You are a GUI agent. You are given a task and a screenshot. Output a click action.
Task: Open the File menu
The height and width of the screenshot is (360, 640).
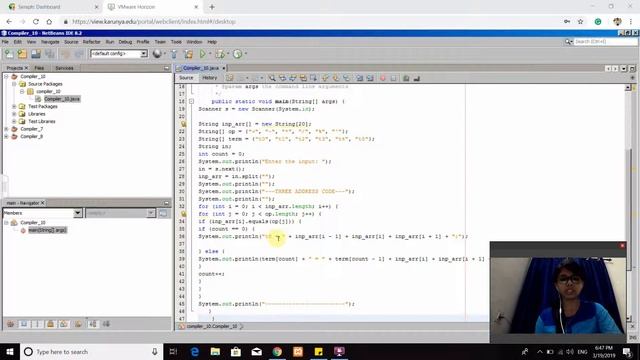coord(5,42)
